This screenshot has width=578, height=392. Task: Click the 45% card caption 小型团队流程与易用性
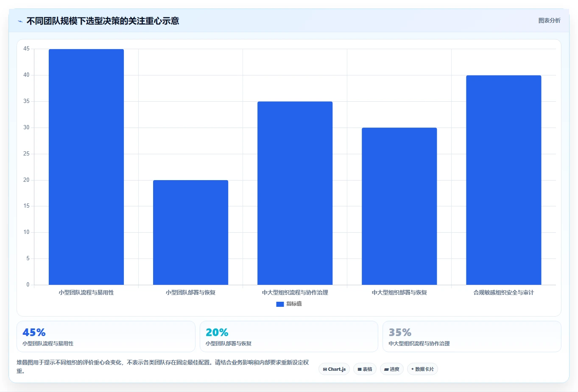pos(48,344)
